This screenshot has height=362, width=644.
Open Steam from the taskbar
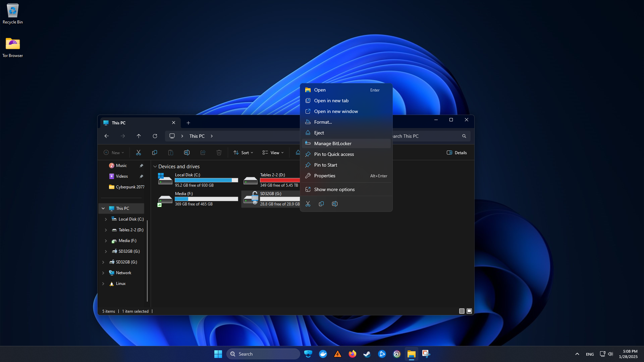pyautogui.click(x=367, y=354)
